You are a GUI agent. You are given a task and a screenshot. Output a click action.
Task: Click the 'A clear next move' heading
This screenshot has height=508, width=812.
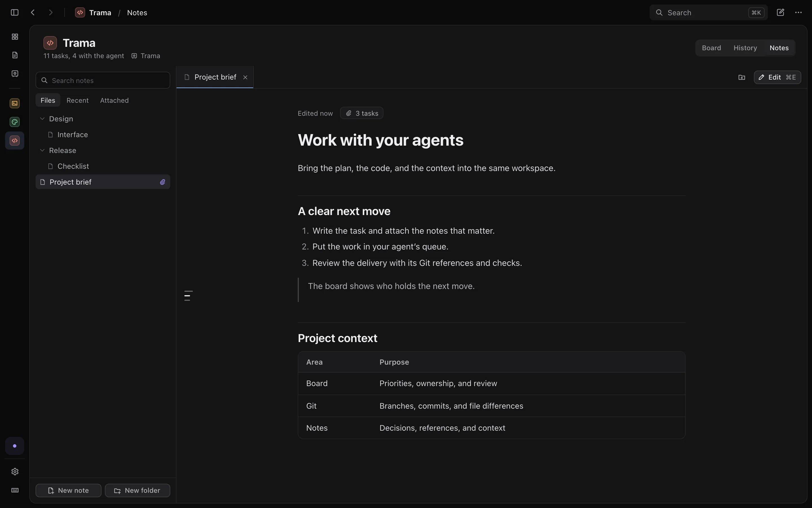pos(344,211)
